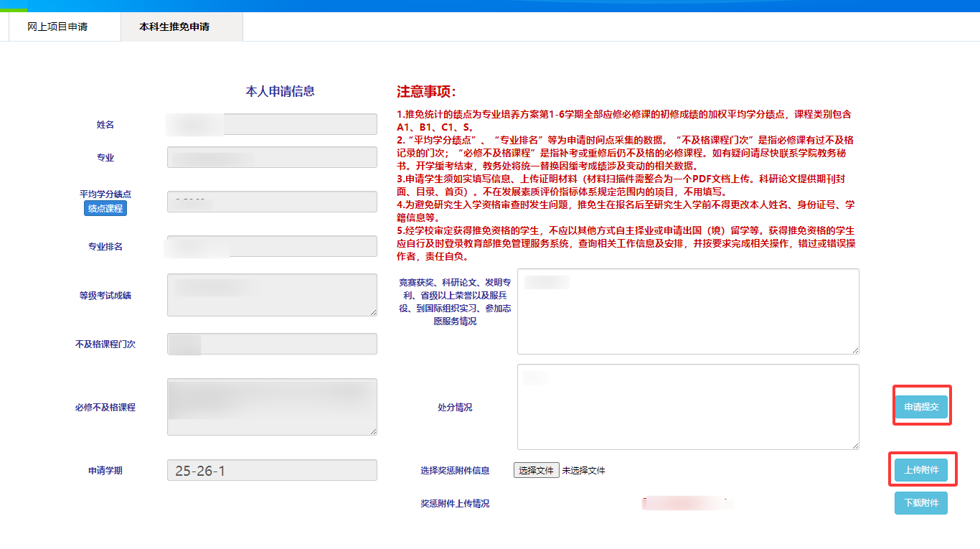Screen dimensions: 980x549
Task: Click the 姓名 input field
Action: (272, 124)
